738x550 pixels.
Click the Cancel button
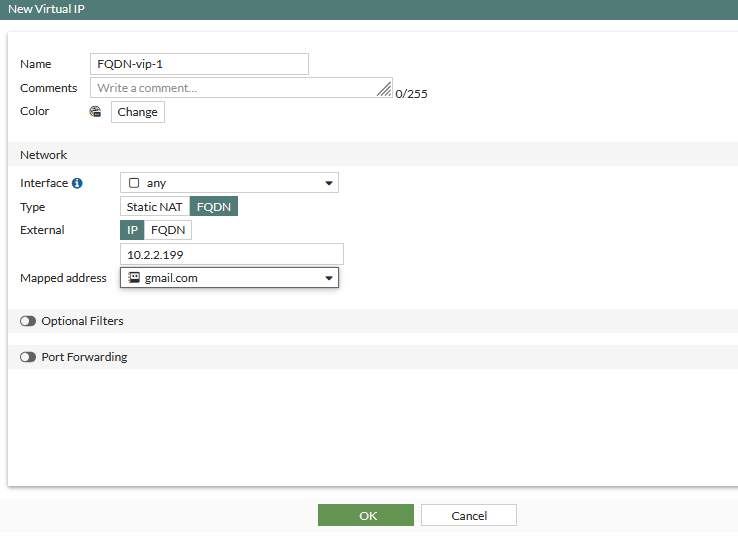click(x=468, y=515)
